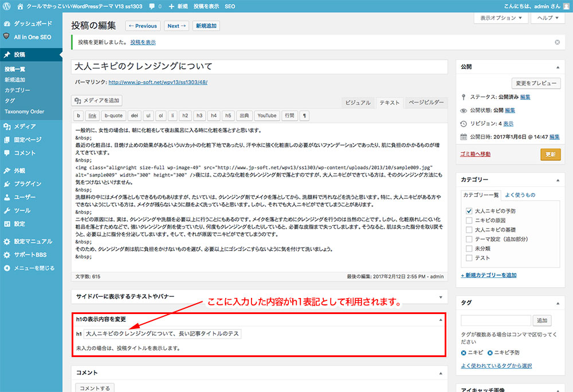Open the ヘルプ dropdown

(x=548, y=18)
